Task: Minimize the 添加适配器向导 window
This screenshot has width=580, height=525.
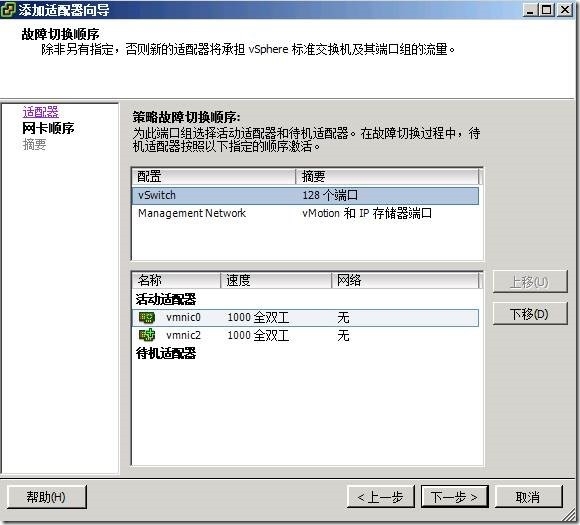Action: 530,10
